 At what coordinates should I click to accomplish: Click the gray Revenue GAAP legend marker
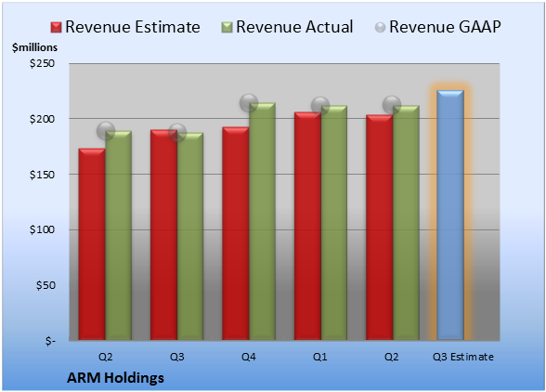click(x=380, y=28)
